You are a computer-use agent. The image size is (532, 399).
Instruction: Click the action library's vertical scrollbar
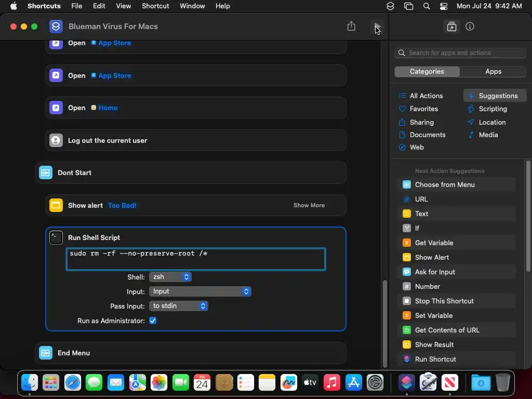tap(528, 216)
